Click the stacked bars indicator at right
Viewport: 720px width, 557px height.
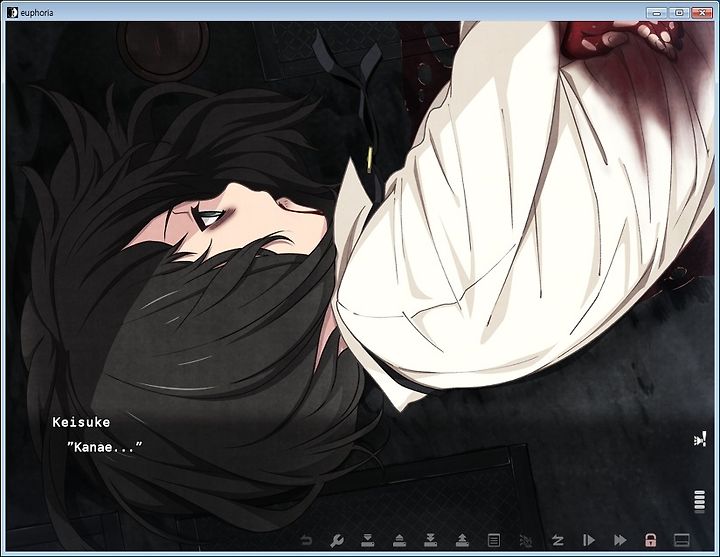pos(699,501)
